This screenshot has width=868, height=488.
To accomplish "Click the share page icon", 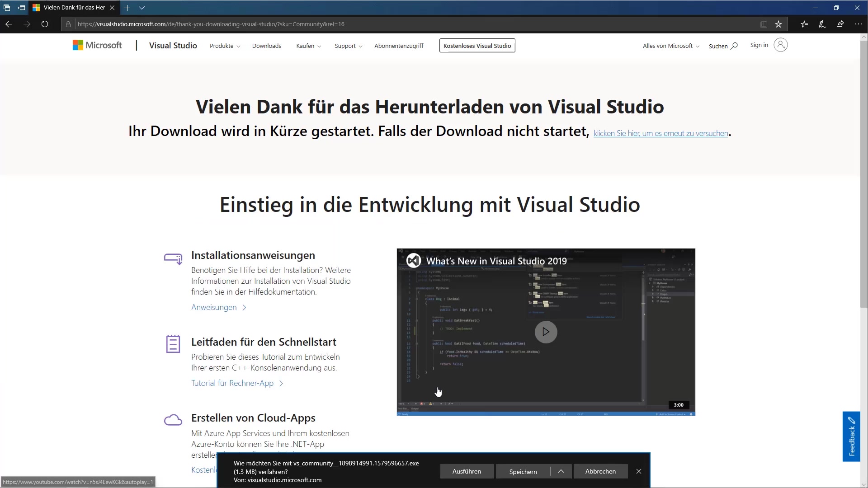I will click(x=840, y=24).
